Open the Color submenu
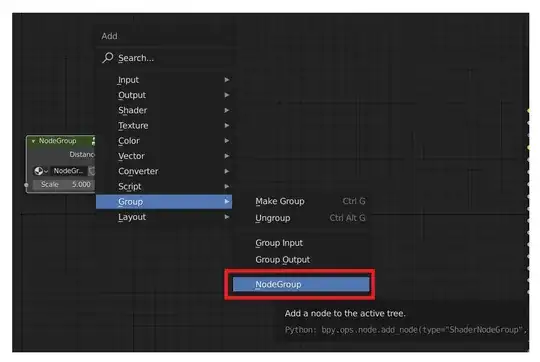 point(164,141)
